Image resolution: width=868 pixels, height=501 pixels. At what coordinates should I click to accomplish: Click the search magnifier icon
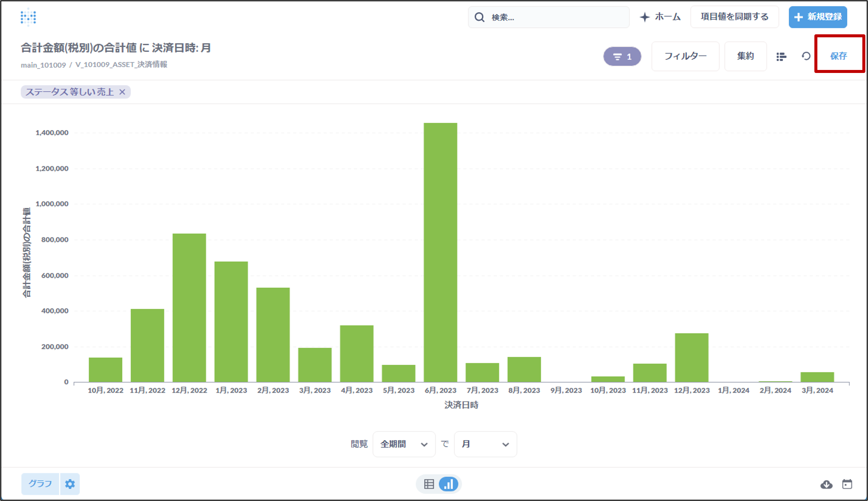click(479, 17)
